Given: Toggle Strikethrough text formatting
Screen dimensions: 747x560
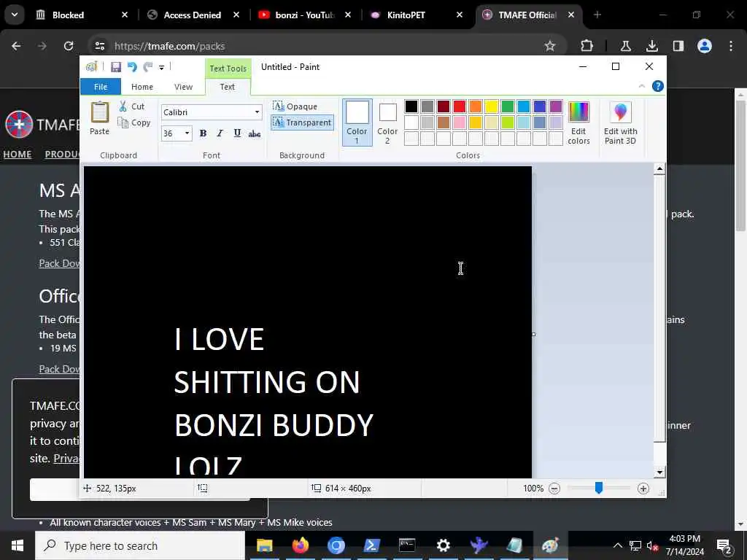Looking at the screenshot, I should tap(255, 133).
